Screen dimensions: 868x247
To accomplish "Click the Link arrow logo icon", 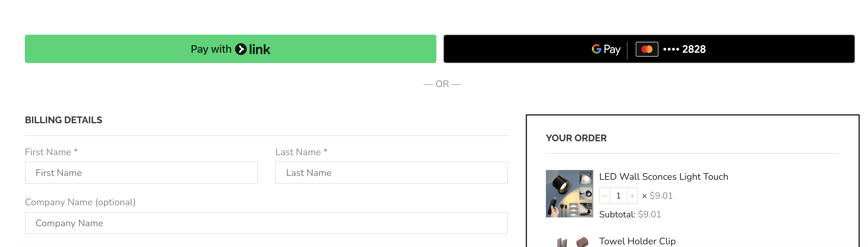I will [x=241, y=49].
